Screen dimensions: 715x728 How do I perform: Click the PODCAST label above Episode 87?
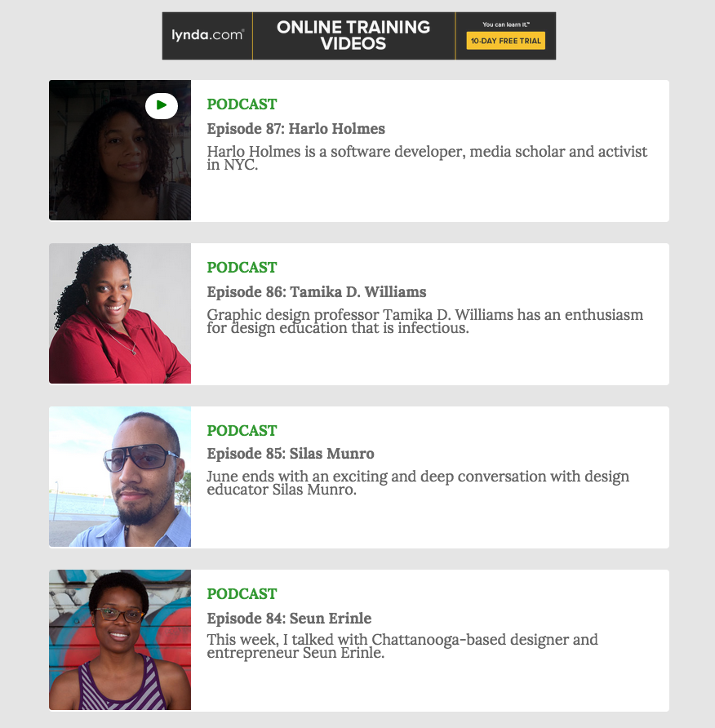point(242,104)
